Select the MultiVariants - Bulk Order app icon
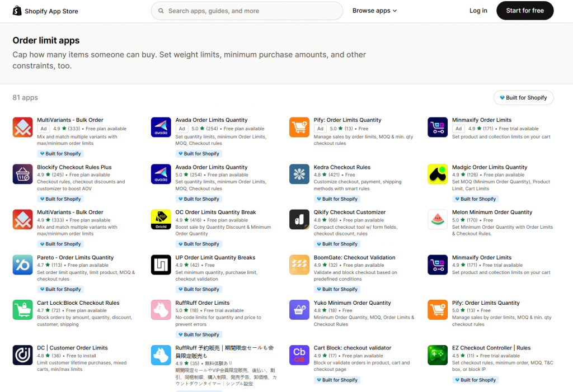Viewport: 573px width, 392px height. pos(23,127)
